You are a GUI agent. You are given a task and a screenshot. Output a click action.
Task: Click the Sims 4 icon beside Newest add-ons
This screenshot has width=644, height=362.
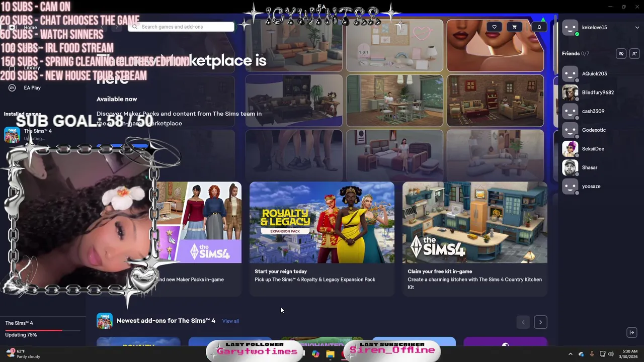(105, 321)
